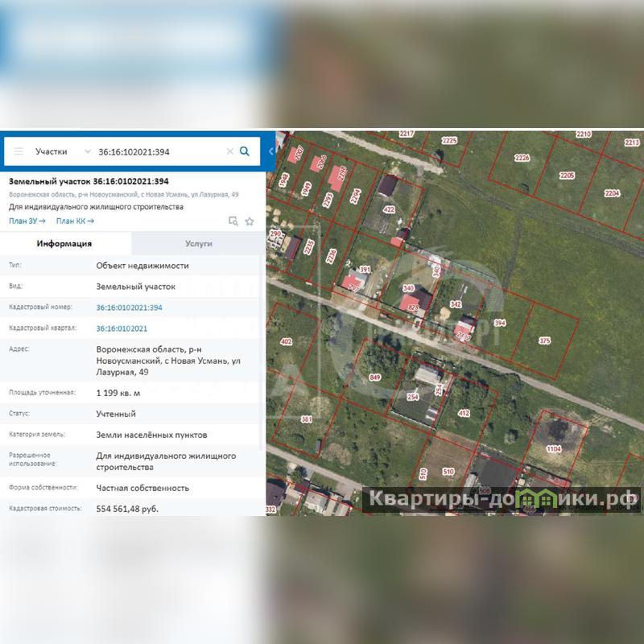Click the show-on-map icon beside star
644x644 pixels.
(233, 221)
